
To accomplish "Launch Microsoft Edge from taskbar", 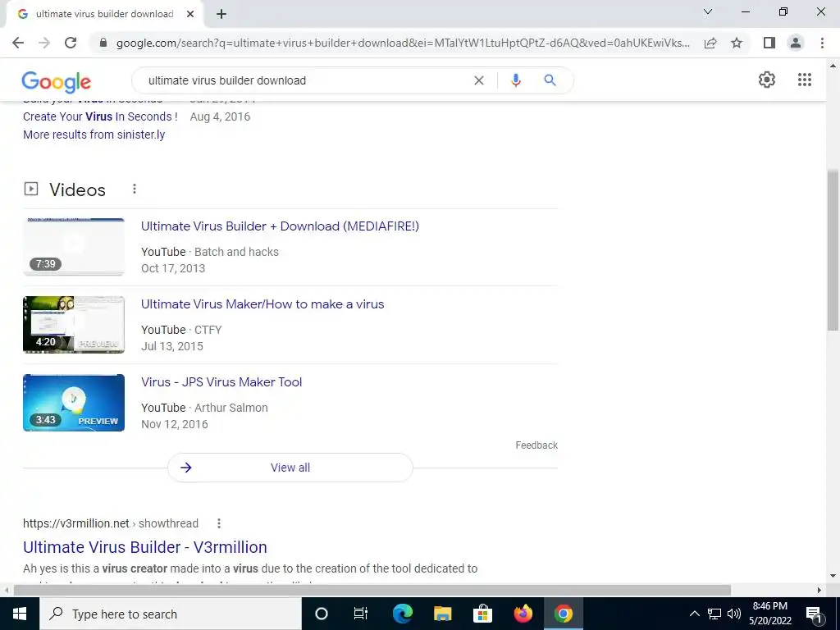I will [403, 614].
